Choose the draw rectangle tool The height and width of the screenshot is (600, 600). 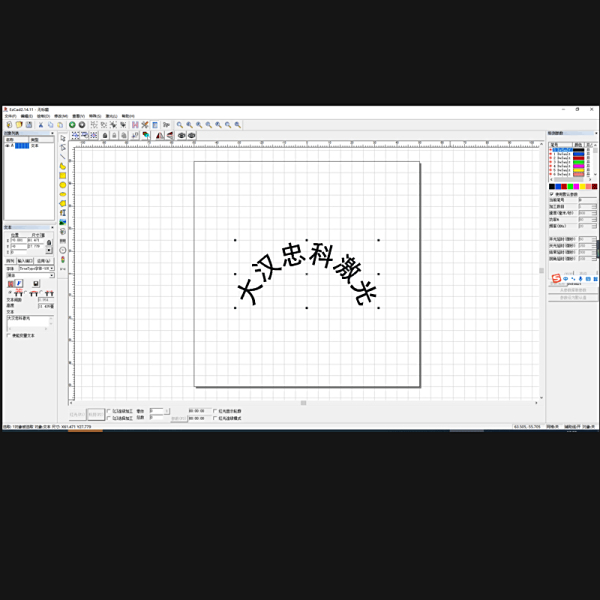click(x=63, y=176)
